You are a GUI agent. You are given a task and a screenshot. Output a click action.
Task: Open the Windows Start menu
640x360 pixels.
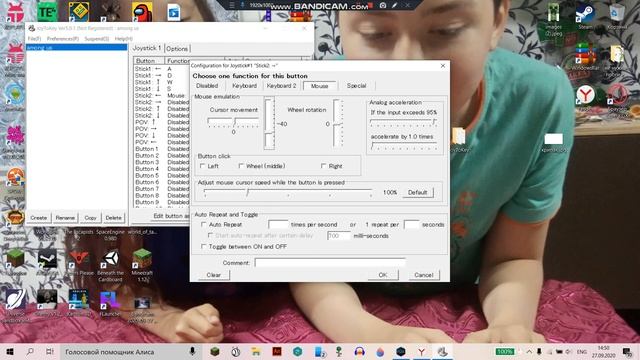10,351
